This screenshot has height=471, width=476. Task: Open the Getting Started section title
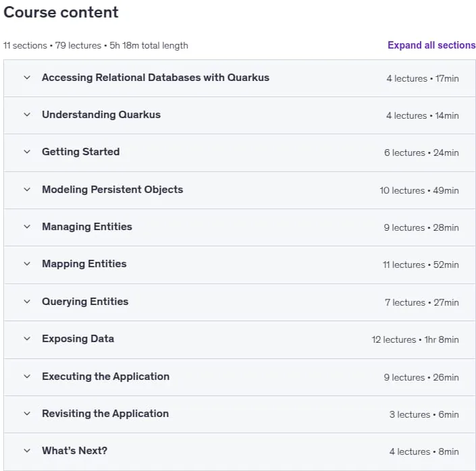coord(81,152)
